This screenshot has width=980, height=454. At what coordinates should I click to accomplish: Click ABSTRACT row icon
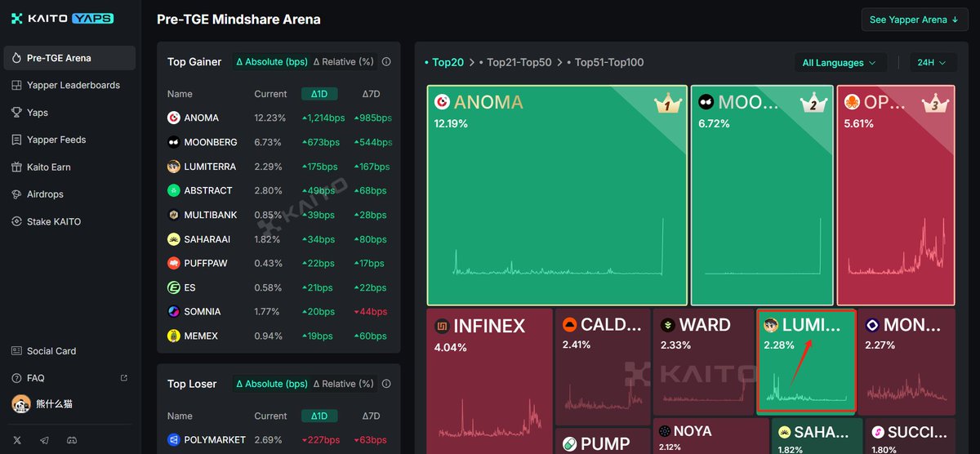click(x=173, y=190)
